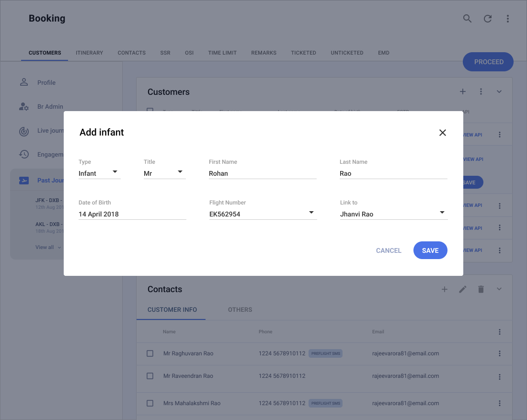The height and width of the screenshot is (420, 527).
Task: Open the Type dropdown showing Infant
Action: (100, 173)
